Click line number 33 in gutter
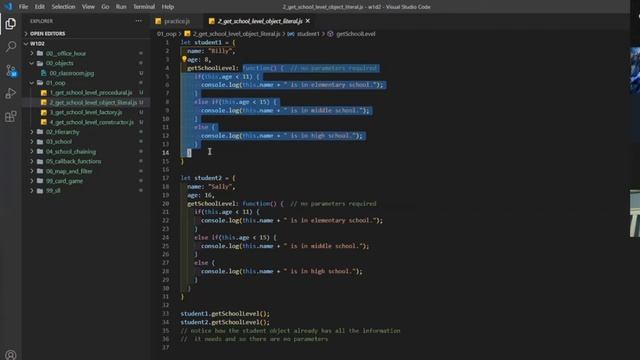Screen dimensions: 640x360 click(165, 313)
